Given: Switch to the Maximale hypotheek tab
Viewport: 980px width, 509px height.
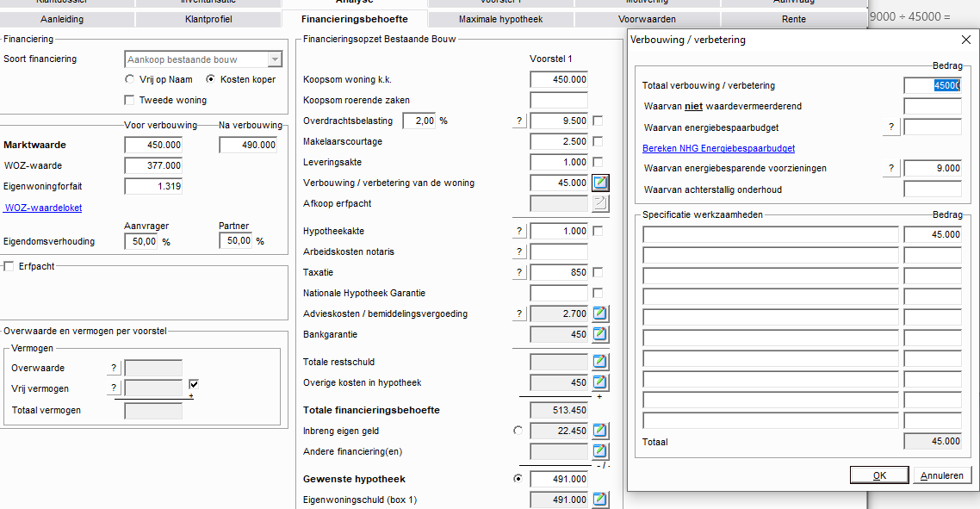Looking at the screenshot, I should [x=501, y=19].
